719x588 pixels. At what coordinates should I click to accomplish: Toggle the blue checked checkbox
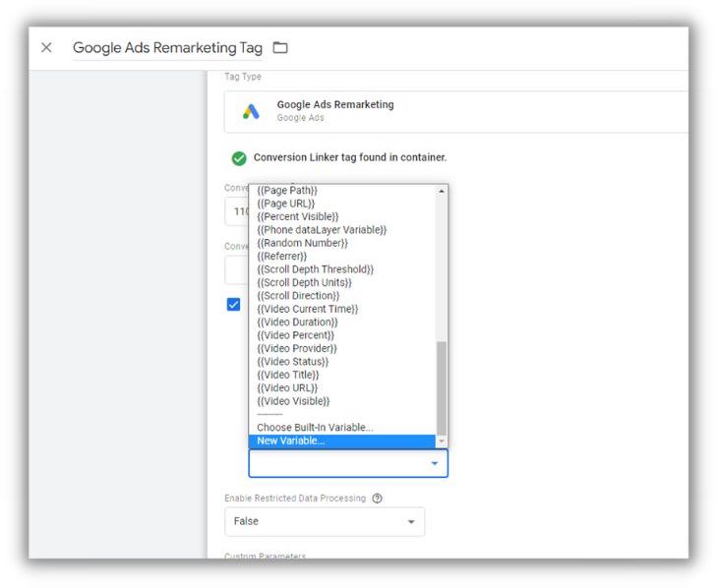pos(233,304)
